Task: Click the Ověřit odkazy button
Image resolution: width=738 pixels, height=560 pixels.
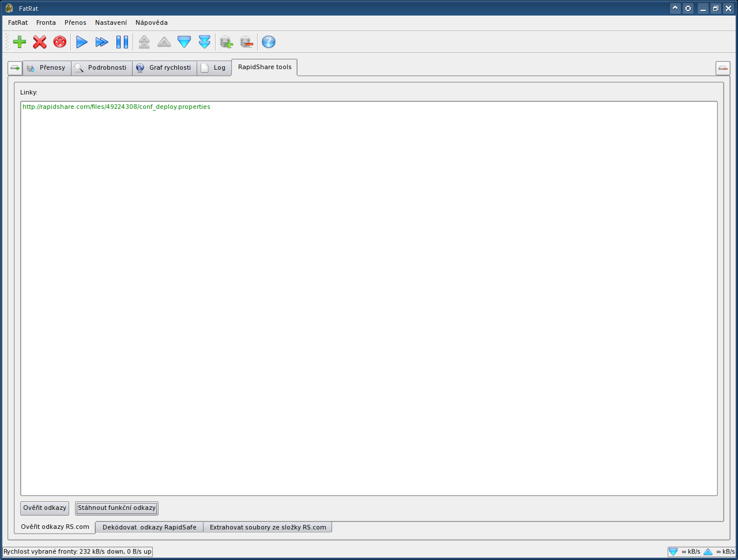Action: click(x=45, y=508)
